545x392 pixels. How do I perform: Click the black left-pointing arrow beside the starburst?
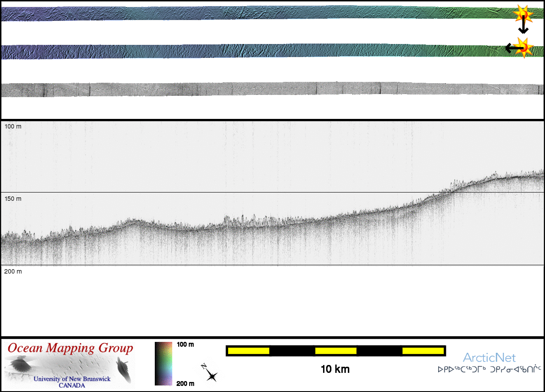tap(511, 48)
